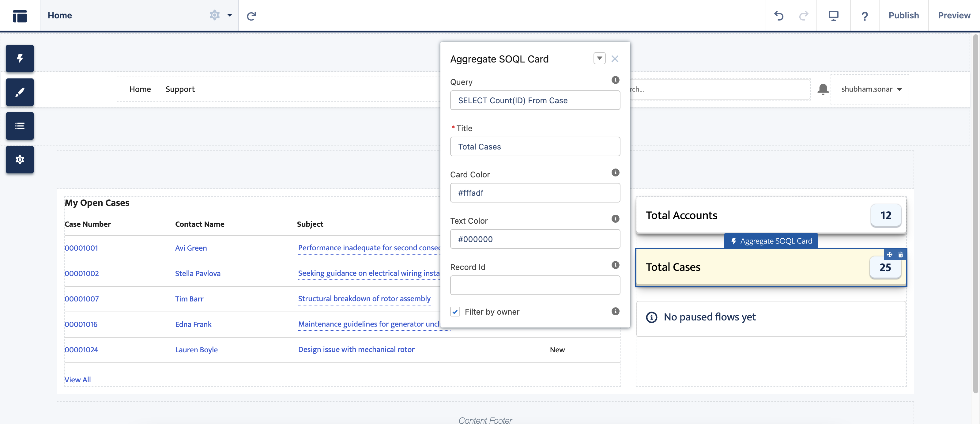Open the Components lightning bolt panel

[20, 58]
